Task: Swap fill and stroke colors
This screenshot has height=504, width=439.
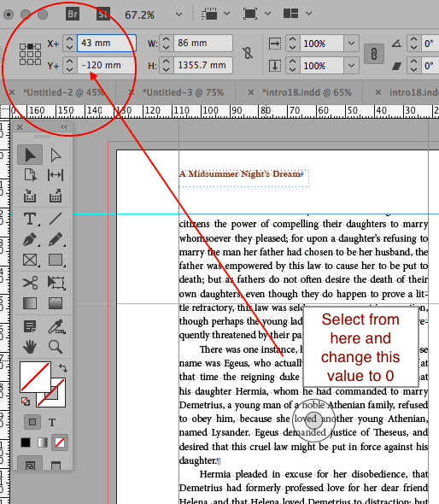Action: 63,367
